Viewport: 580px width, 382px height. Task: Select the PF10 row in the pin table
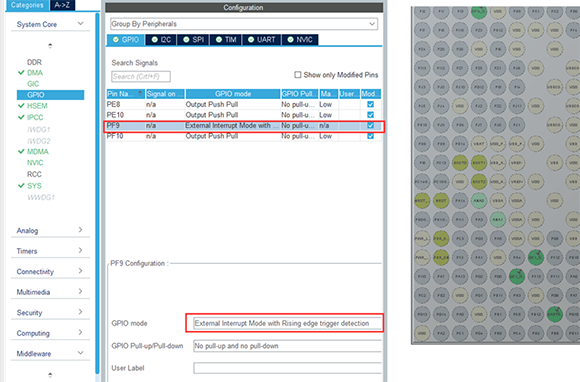244,136
